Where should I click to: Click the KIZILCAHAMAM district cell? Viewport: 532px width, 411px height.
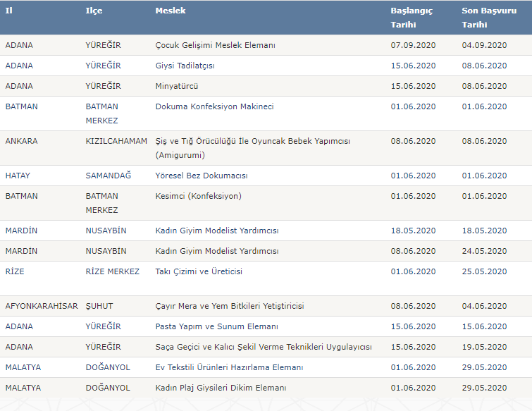116,141
